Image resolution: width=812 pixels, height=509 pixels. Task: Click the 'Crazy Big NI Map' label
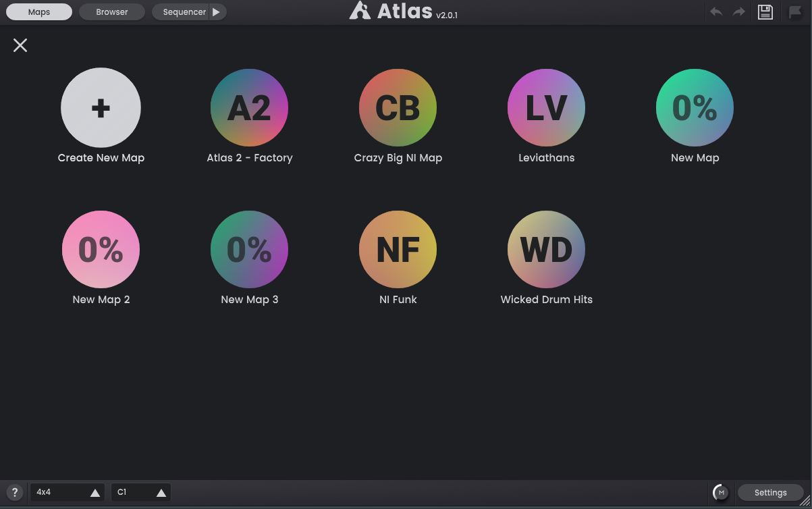click(x=398, y=158)
